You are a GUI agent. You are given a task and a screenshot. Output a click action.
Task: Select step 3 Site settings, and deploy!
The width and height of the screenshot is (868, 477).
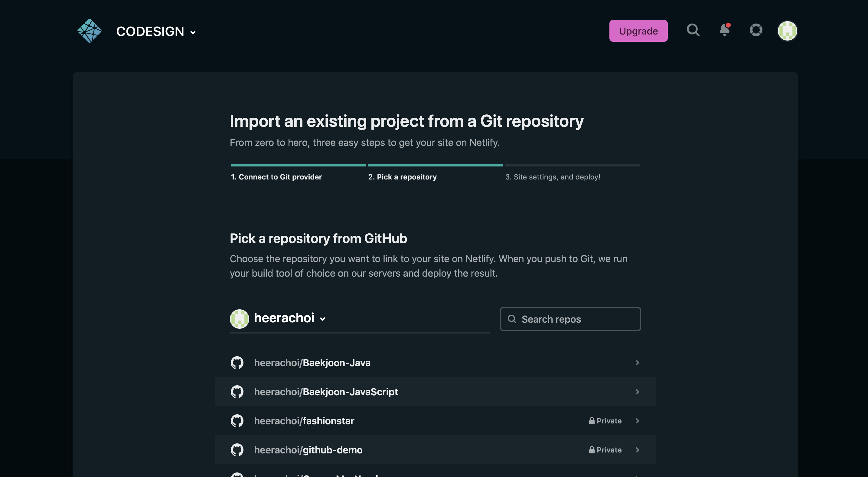(553, 177)
